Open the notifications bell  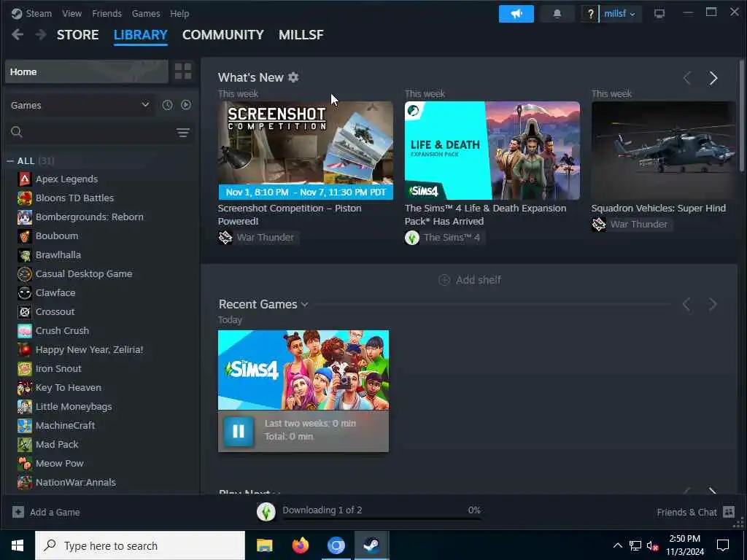[x=557, y=14]
